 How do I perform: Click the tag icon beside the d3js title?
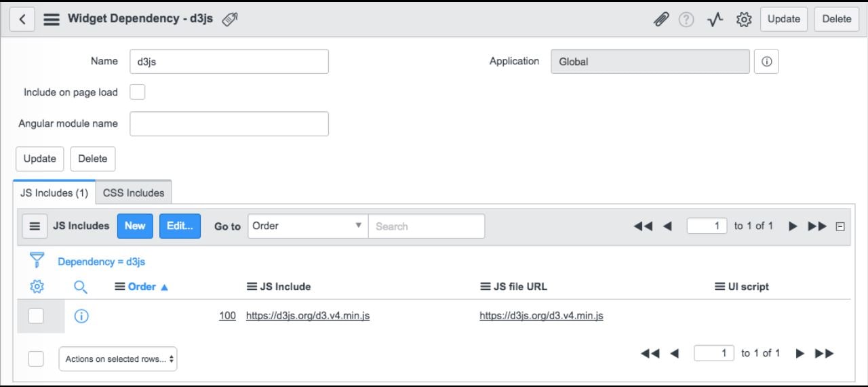coord(230,20)
